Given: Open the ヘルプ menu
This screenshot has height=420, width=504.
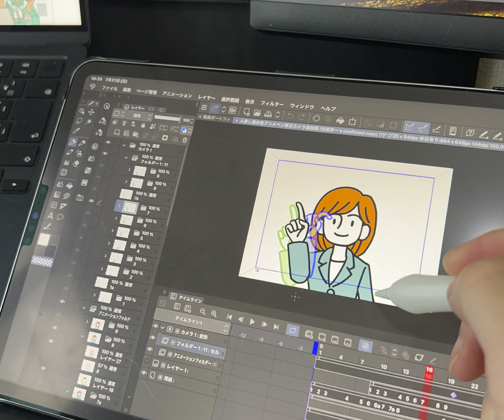Looking at the screenshot, I should pyautogui.click(x=328, y=109).
